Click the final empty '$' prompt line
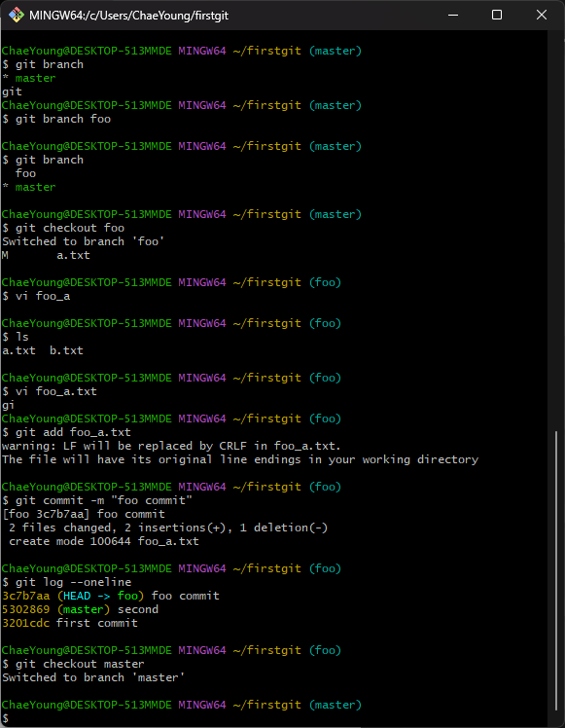 [6, 718]
